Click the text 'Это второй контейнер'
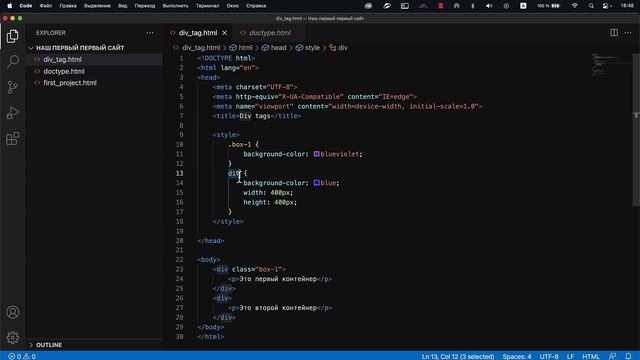640x360 pixels. tap(278, 308)
